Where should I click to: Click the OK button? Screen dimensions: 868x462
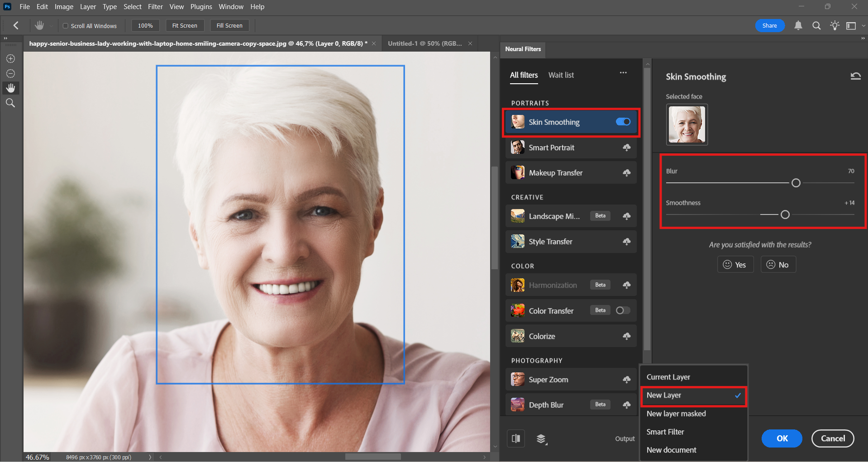(782, 438)
